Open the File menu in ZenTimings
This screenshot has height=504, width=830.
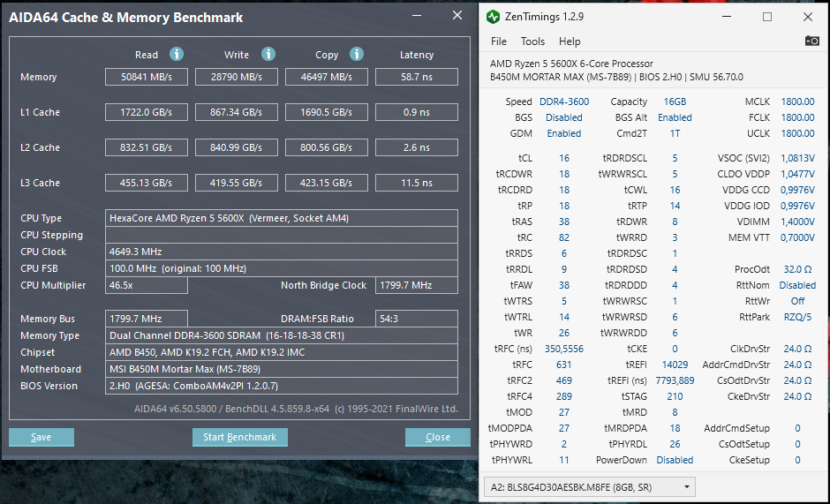(499, 41)
